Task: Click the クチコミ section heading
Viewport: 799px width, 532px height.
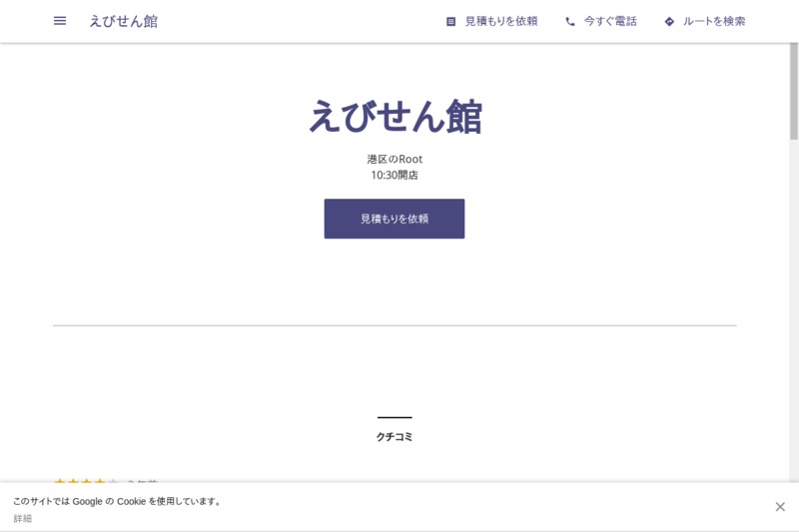Action: coord(395,436)
